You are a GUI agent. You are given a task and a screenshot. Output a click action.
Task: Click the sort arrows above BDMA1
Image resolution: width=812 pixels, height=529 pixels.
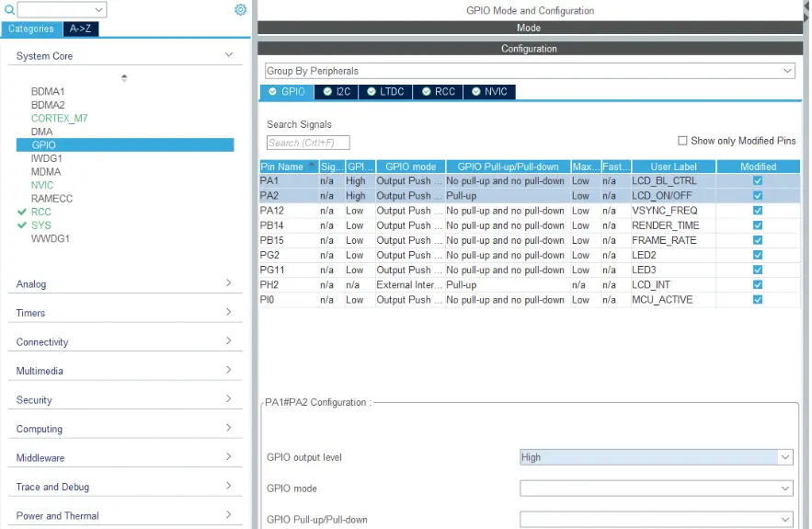click(124, 78)
